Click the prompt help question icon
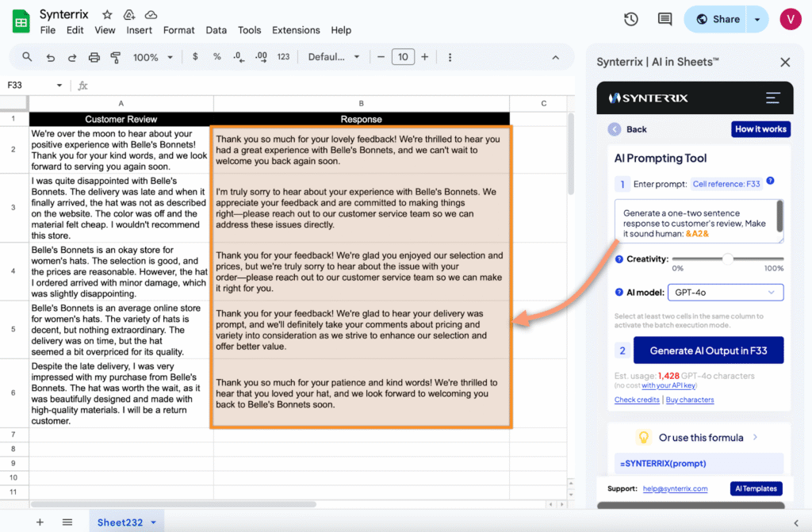 (x=770, y=181)
